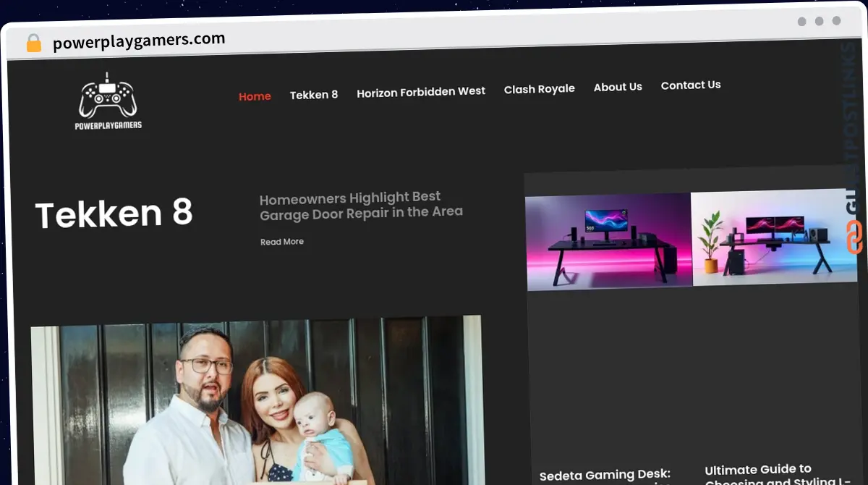Navigate to About Us page
The image size is (868, 485).
[618, 87]
